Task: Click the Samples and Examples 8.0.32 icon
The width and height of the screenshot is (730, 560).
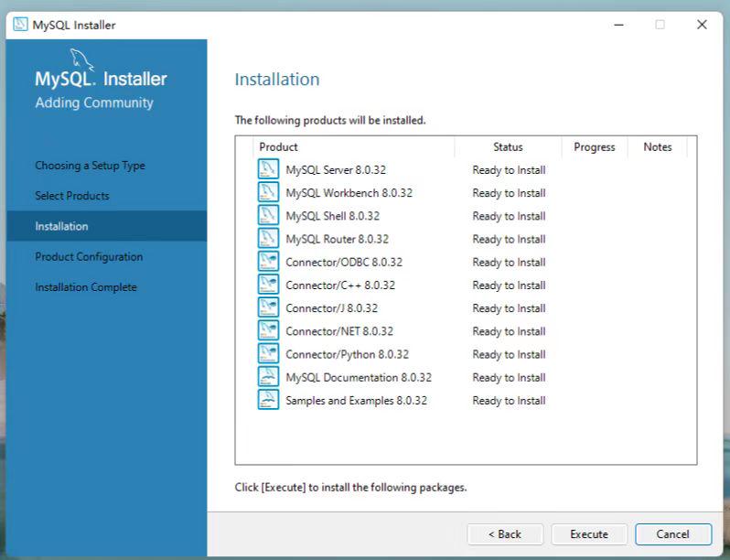Action: (x=268, y=399)
